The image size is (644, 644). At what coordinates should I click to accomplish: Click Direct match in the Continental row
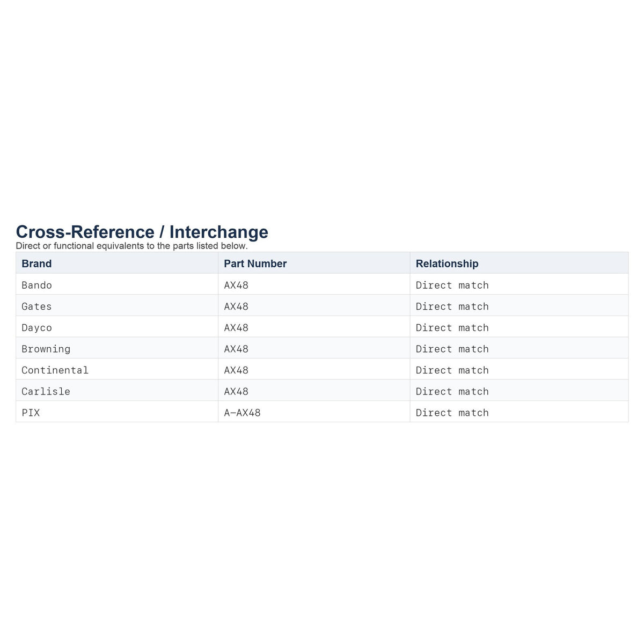click(x=452, y=370)
